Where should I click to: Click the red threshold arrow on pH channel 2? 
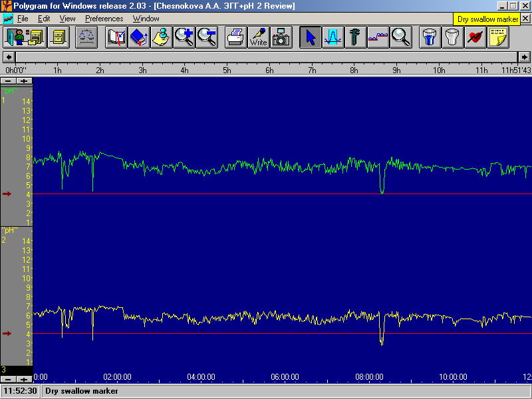(x=7, y=334)
